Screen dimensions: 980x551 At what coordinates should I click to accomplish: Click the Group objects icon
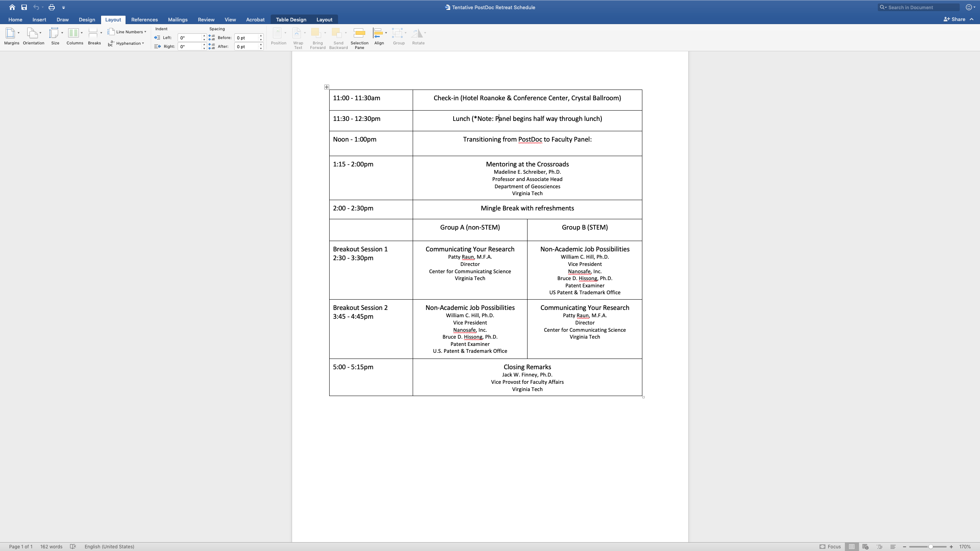click(x=397, y=33)
